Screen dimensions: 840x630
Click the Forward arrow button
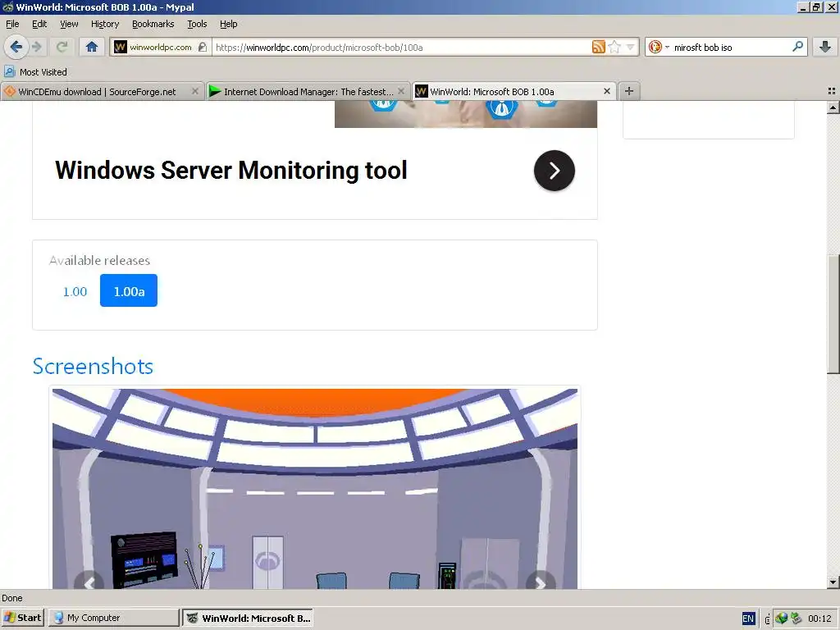[x=37, y=47]
